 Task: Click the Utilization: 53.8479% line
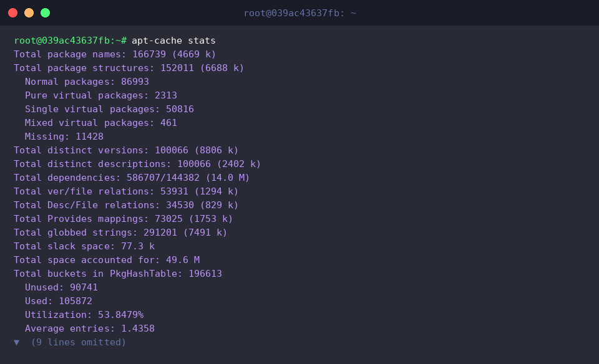(x=84, y=315)
